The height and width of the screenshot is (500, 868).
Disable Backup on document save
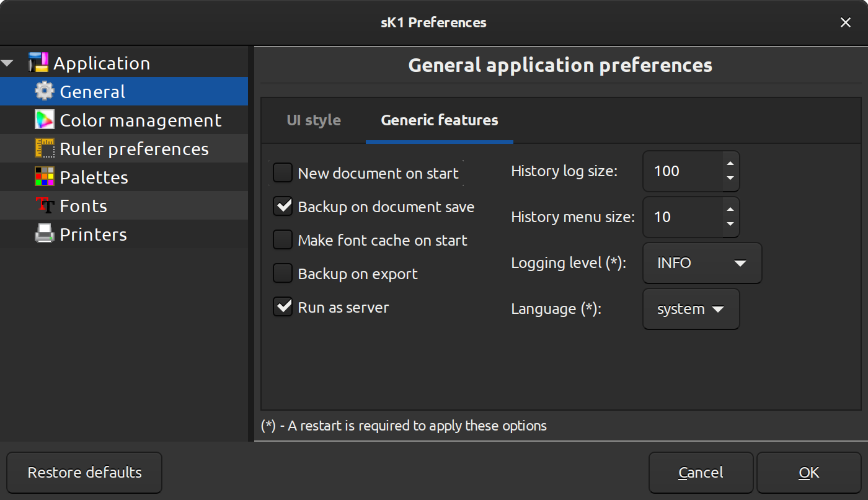(283, 207)
